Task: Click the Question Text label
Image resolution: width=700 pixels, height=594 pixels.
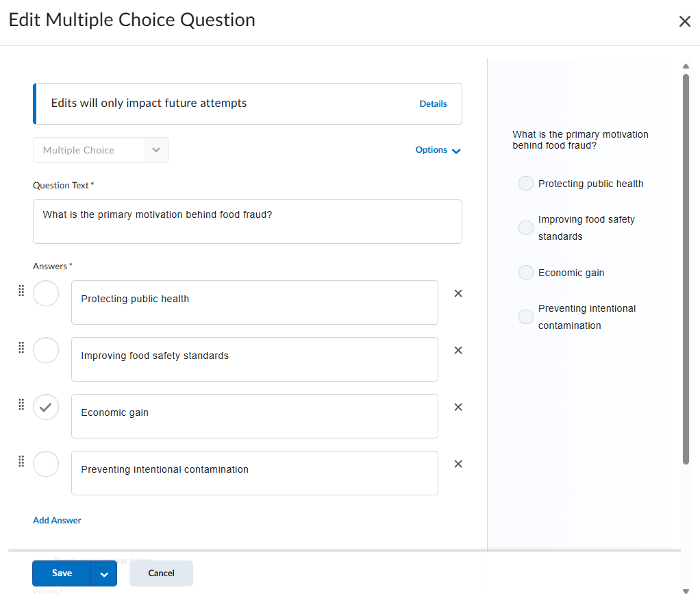Action: pyautogui.click(x=64, y=186)
